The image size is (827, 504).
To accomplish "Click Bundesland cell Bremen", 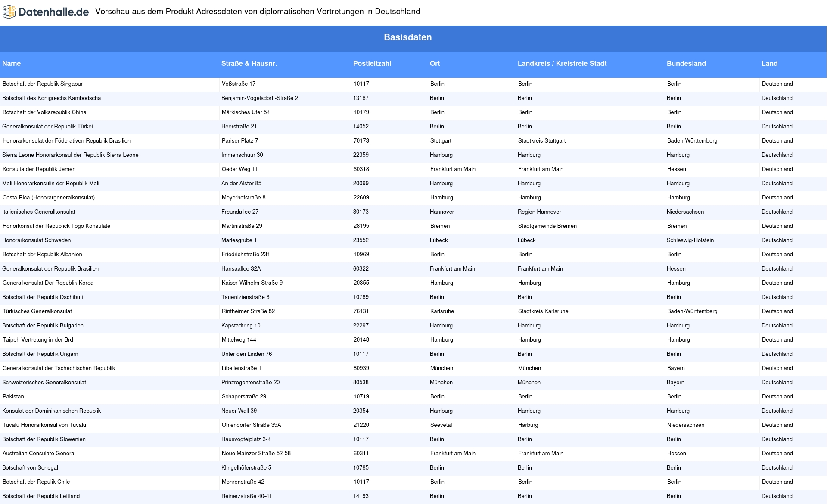I will tap(677, 226).
